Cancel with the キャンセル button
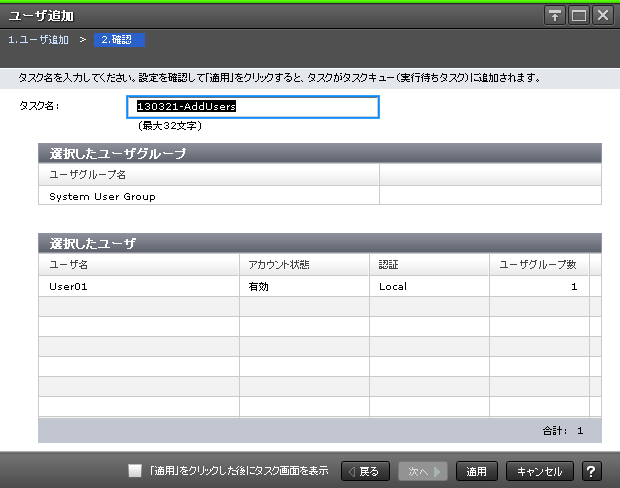 (539, 471)
